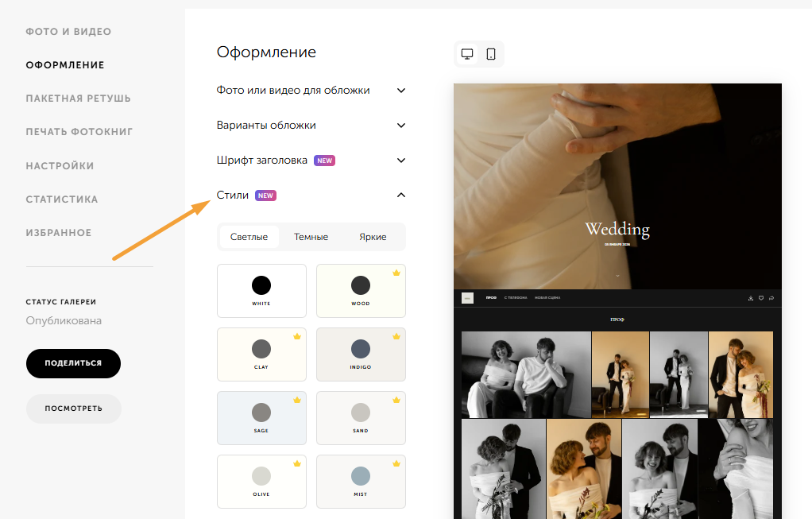Collapse the 'Стили' section
The height and width of the screenshot is (519, 812).
pos(311,196)
